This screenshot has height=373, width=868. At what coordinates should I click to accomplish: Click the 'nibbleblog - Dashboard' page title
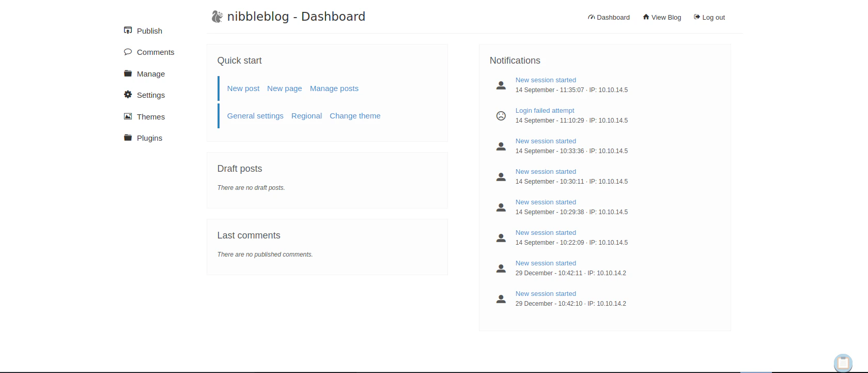tap(296, 17)
